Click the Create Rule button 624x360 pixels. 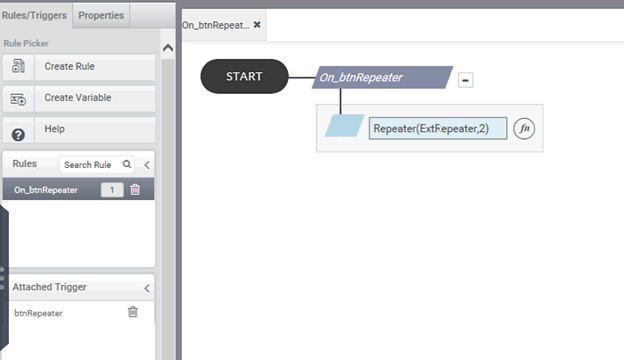(x=79, y=67)
